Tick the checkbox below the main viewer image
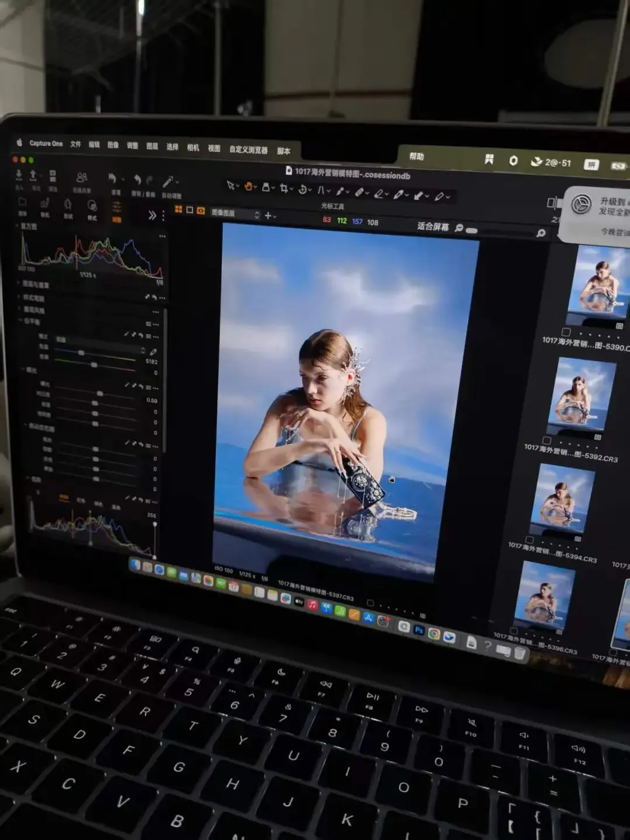The height and width of the screenshot is (840, 630). (x=370, y=602)
